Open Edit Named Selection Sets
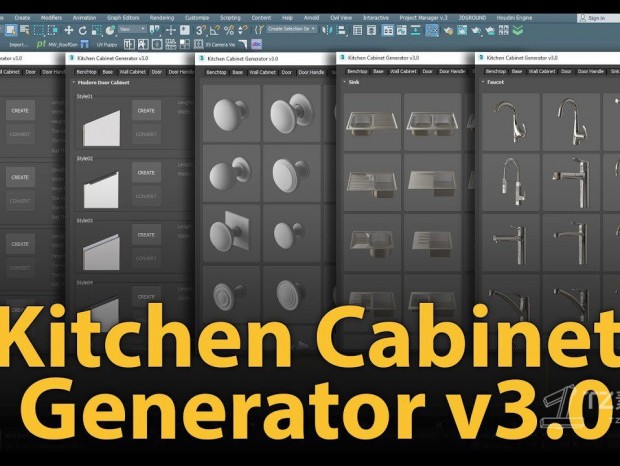The width and height of the screenshot is (620, 466). 259,30
